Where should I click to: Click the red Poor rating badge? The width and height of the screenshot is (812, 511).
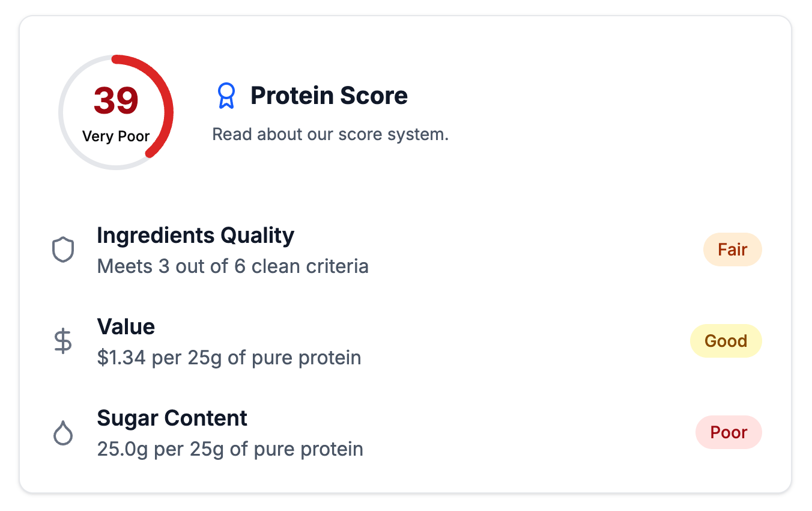(729, 432)
